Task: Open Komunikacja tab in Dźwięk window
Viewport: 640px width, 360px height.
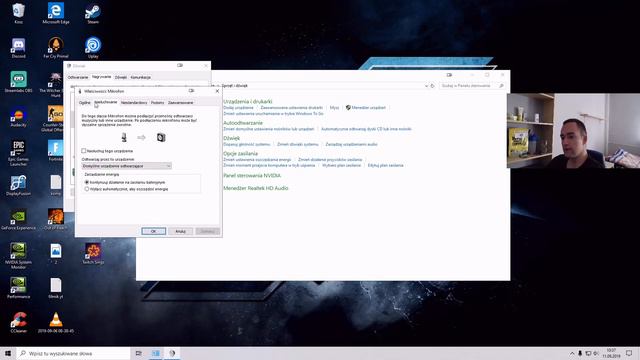Action: pyautogui.click(x=140, y=77)
